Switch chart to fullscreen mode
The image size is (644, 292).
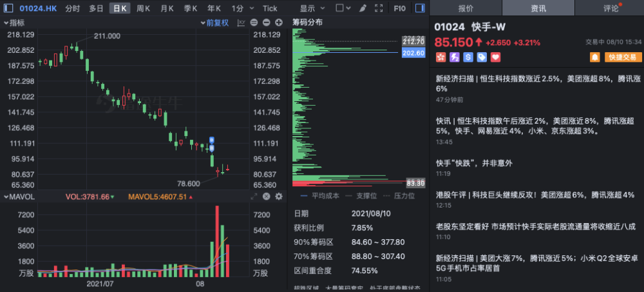(379, 8)
